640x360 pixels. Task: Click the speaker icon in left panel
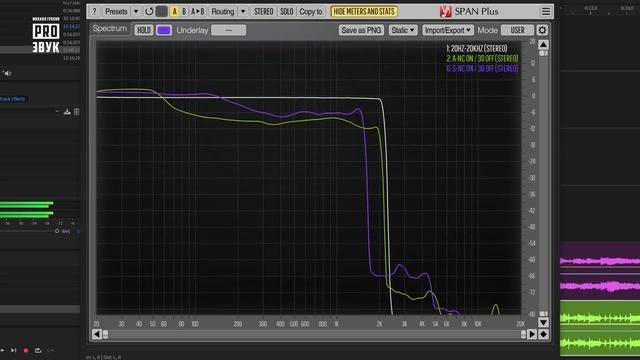coord(7,73)
